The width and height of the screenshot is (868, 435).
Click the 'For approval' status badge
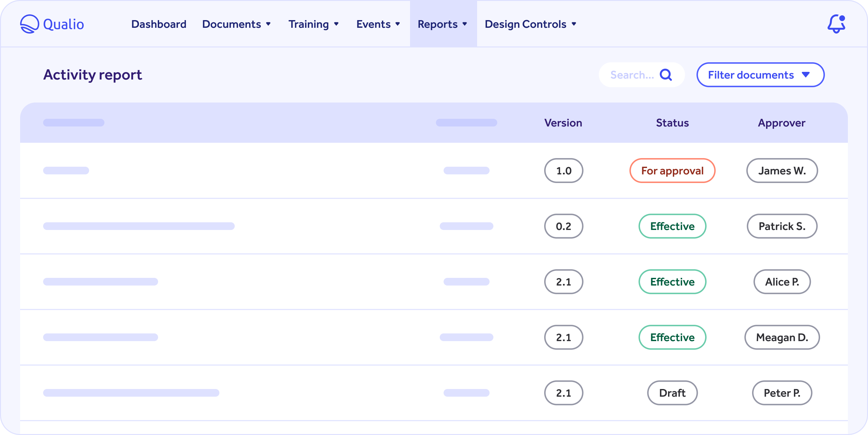pos(672,171)
